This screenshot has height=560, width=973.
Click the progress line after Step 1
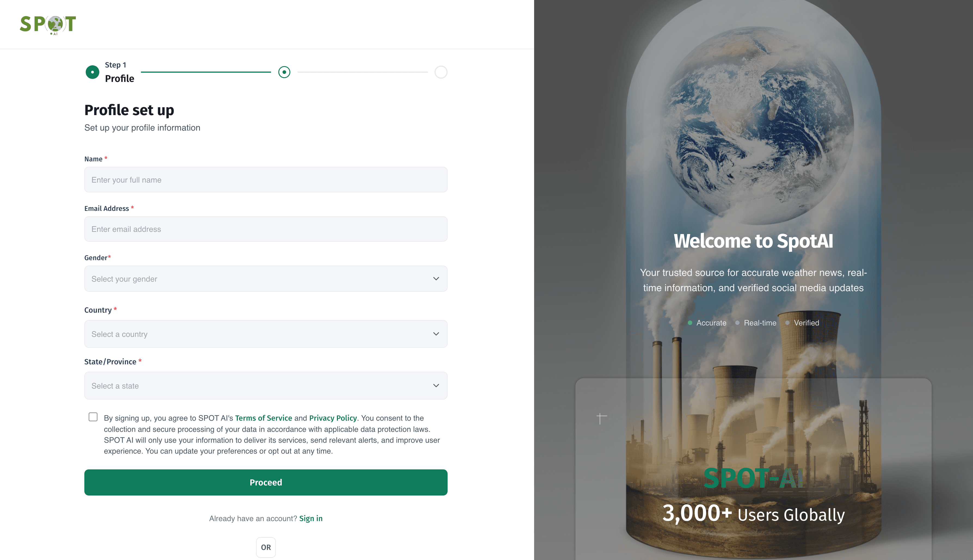tap(206, 72)
